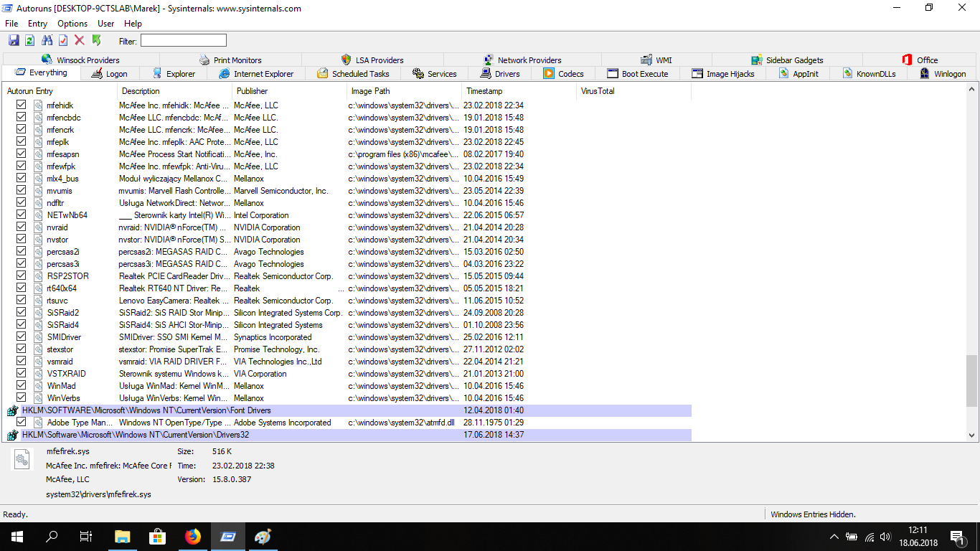
Task: Click the Save toolbar icon
Action: click(14, 41)
